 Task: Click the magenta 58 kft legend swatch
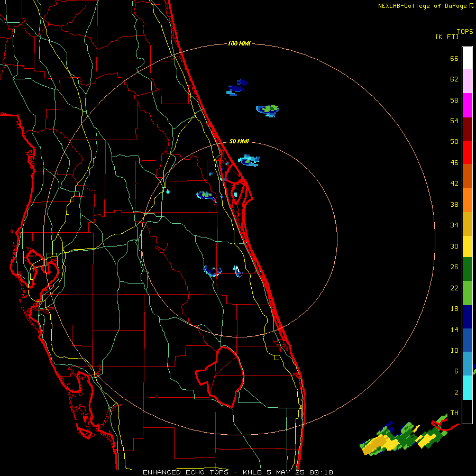tap(467, 105)
